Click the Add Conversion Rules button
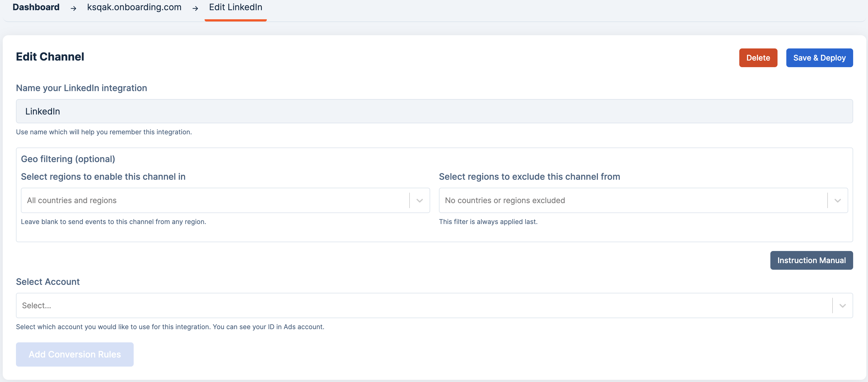This screenshot has height=382, width=868. click(x=75, y=354)
